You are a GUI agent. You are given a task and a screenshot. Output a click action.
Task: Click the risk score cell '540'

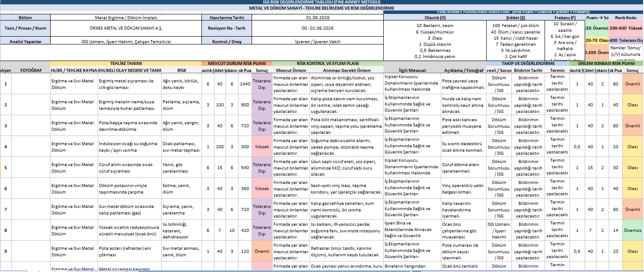245,167
